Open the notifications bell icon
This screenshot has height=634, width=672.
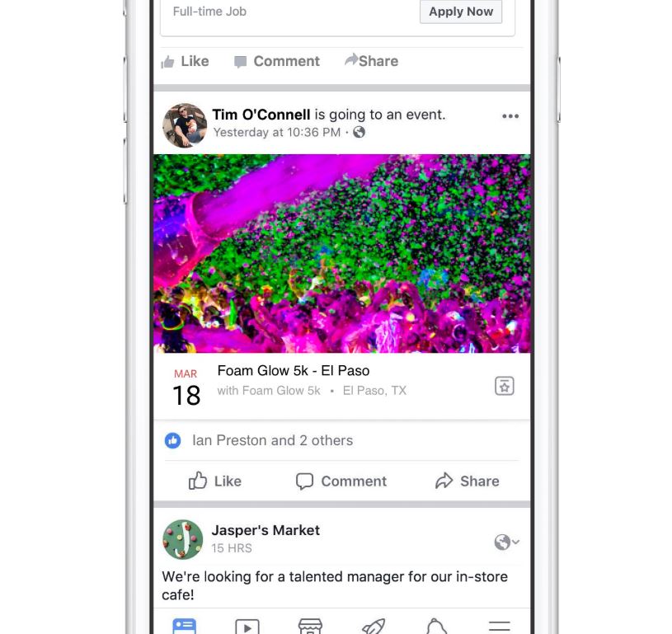(436, 626)
